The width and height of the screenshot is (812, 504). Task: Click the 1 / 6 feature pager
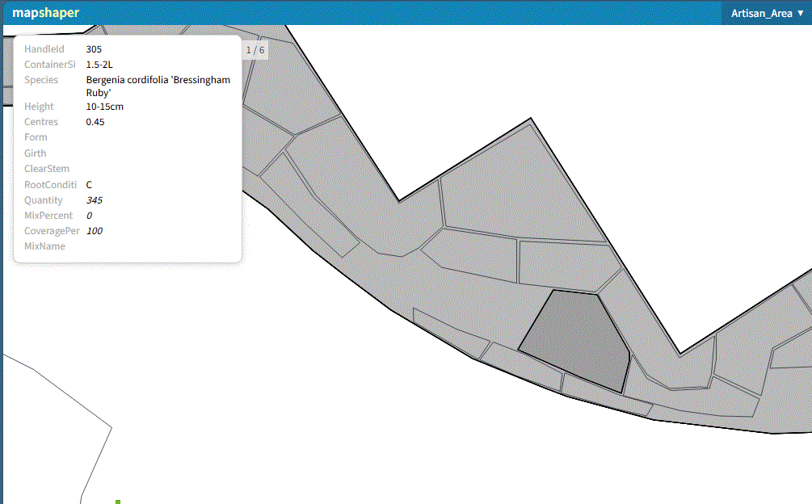255,50
